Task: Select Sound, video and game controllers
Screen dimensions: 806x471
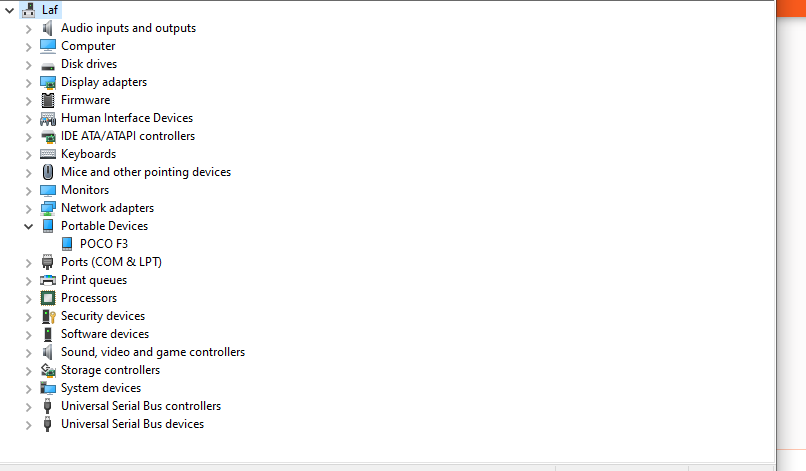Action: click(152, 352)
